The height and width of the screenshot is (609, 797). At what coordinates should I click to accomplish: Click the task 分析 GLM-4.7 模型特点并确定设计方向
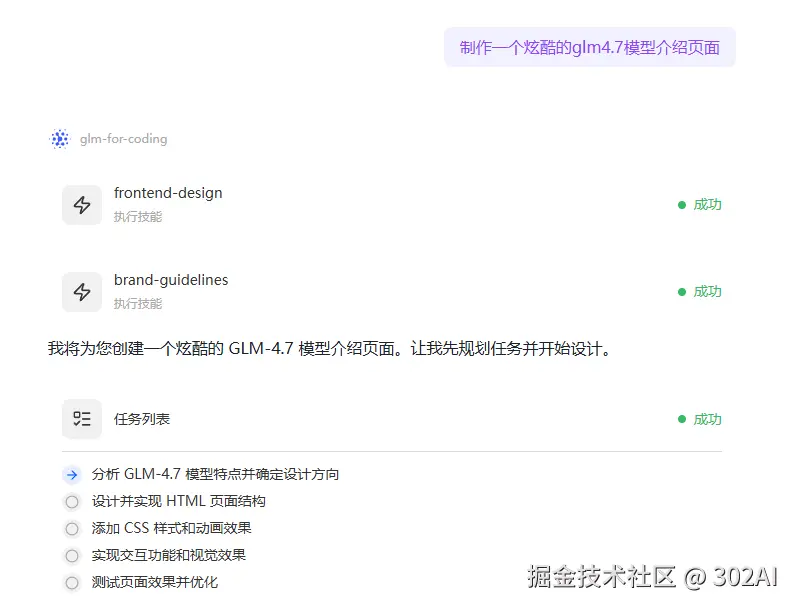216,474
